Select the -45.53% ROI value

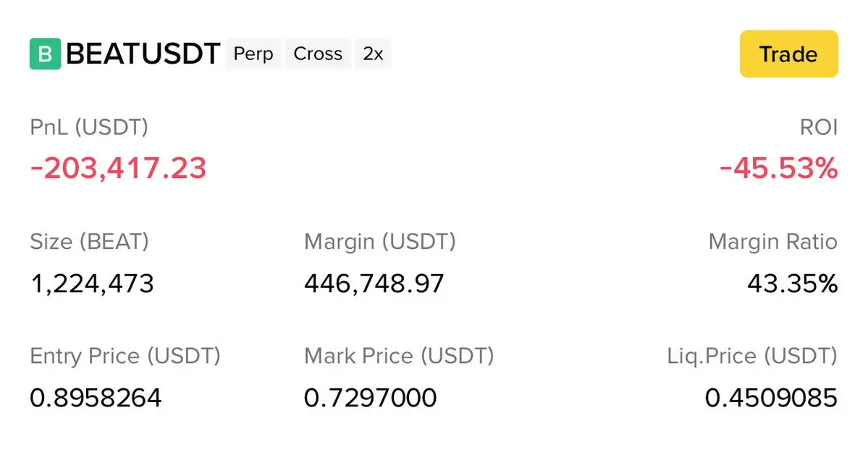778,169
